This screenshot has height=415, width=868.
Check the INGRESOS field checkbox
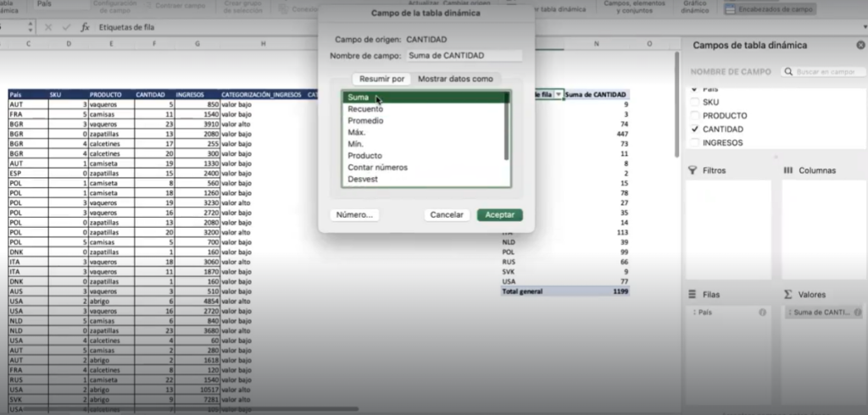pos(695,143)
